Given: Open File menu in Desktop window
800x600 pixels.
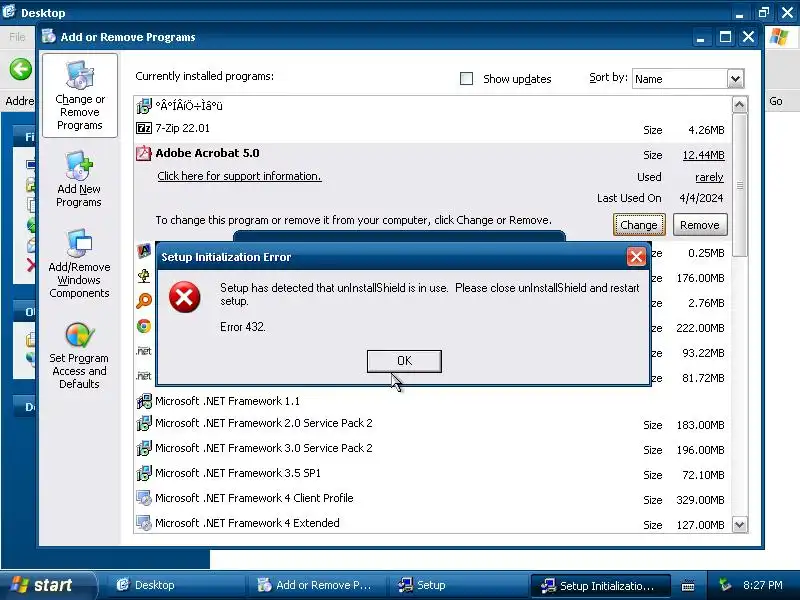Looking at the screenshot, I should tap(17, 37).
